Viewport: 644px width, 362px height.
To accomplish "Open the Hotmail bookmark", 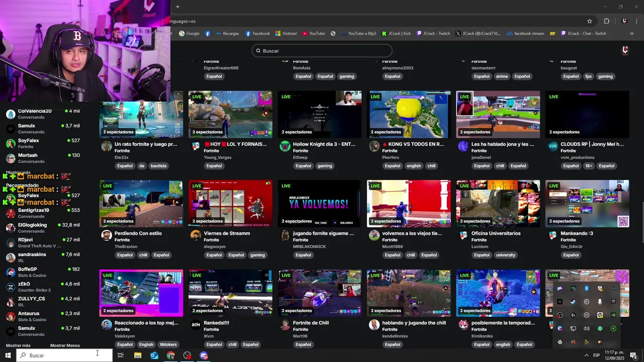I will (x=286, y=34).
